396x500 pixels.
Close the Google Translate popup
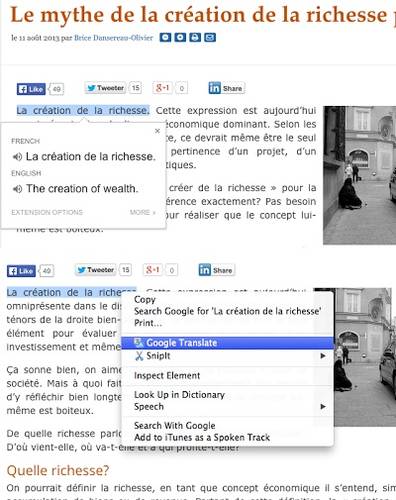pyautogui.click(x=158, y=131)
